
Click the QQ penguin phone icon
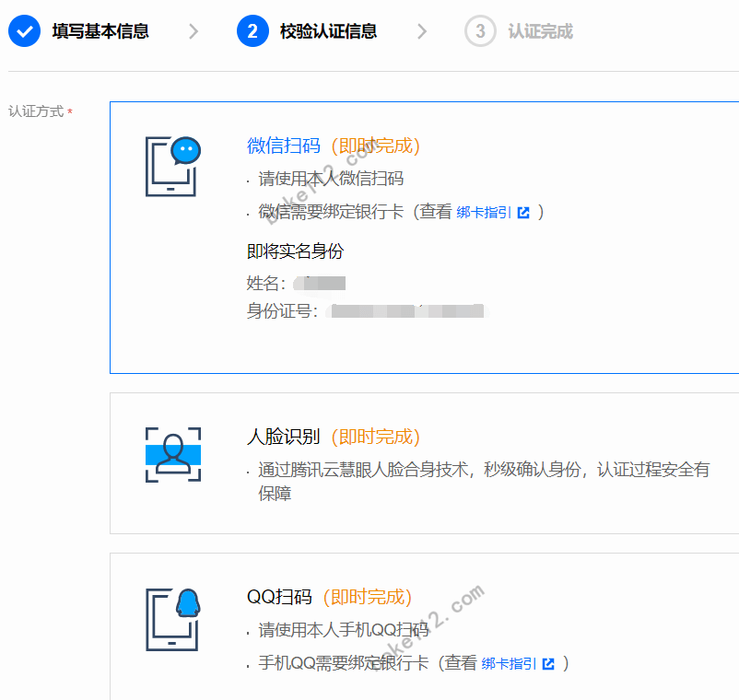click(x=173, y=620)
